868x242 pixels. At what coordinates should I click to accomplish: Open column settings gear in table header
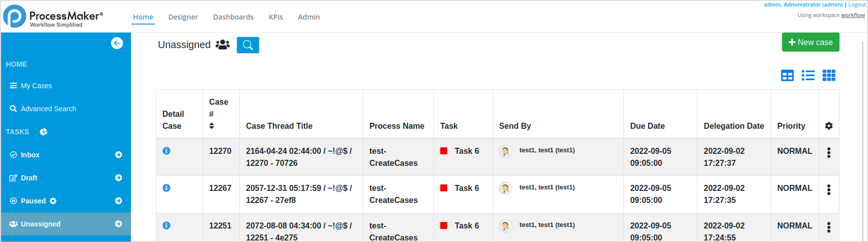828,126
